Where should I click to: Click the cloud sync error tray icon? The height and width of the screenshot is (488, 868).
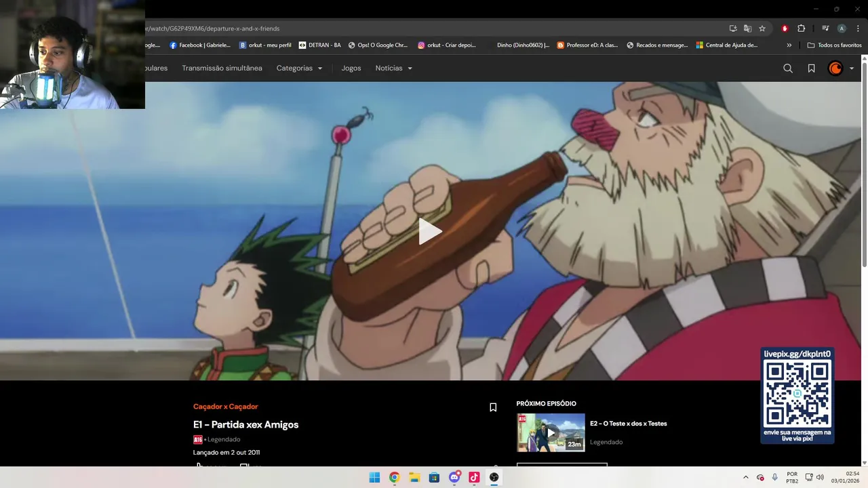pyautogui.click(x=760, y=477)
